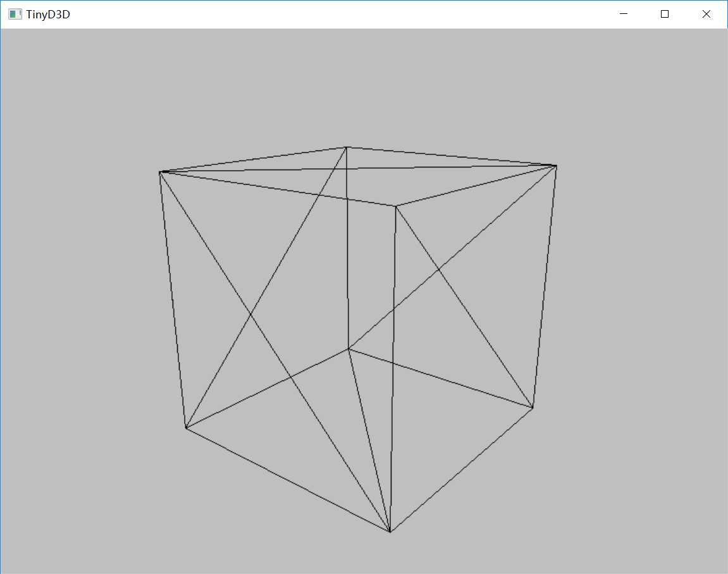This screenshot has height=574, width=728.
Task: Close the TinyD3D window
Action: [x=706, y=15]
